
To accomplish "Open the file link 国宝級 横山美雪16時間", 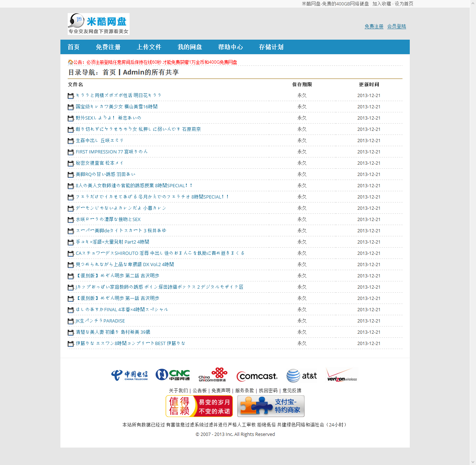I will pyautogui.click(x=116, y=107).
